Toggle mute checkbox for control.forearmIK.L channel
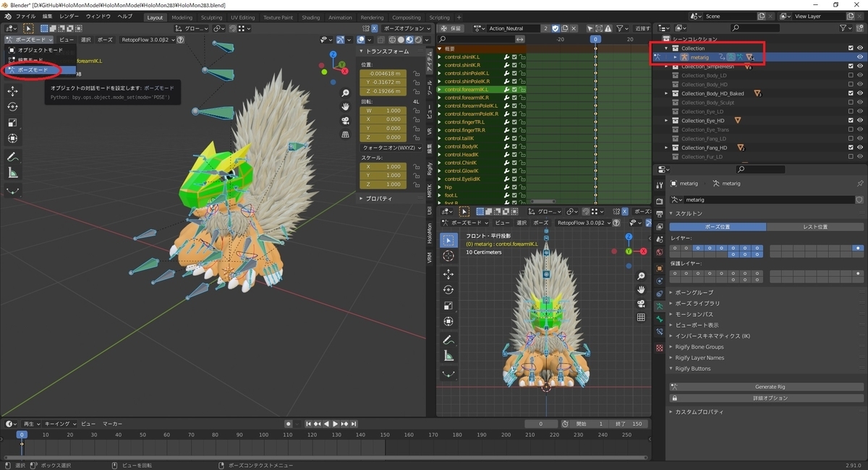The height and width of the screenshot is (470, 868). [514, 90]
